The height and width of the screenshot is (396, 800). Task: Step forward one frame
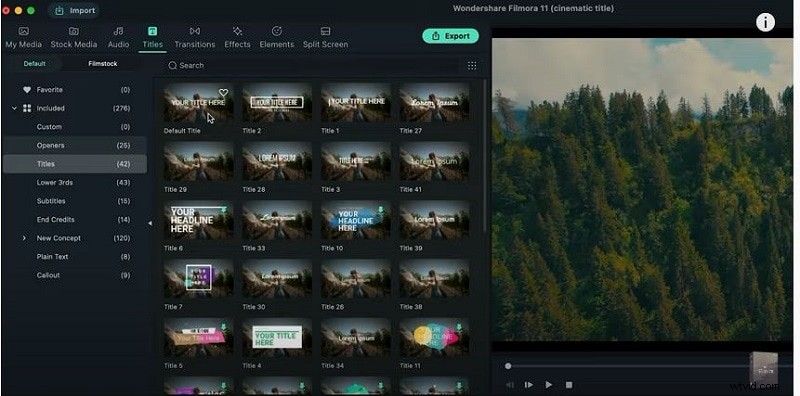tap(529, 385)
